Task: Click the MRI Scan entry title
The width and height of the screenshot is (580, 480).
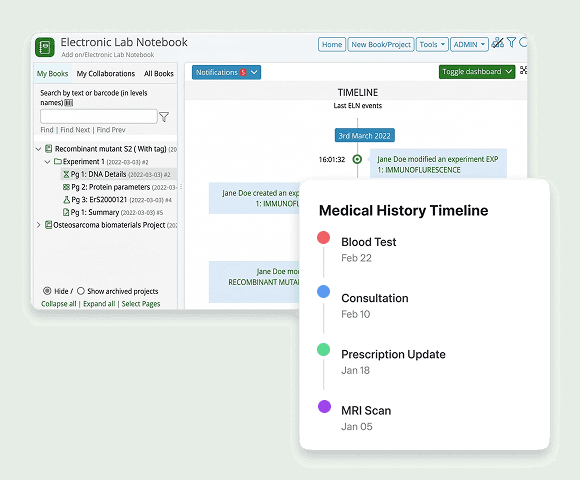Action: point(366,410)
